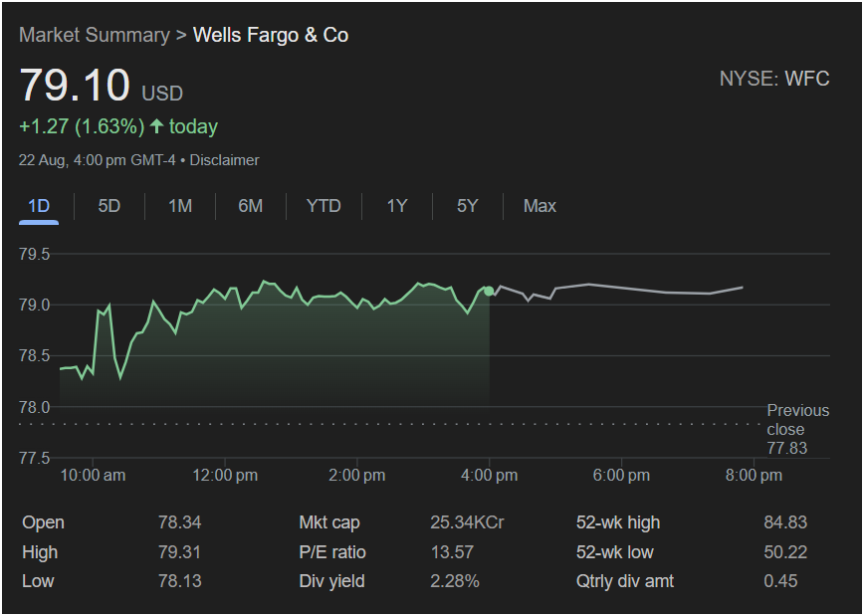864x616 pixels.
Task: Click the Market Summary breadcrumb link
Action: 94,35
